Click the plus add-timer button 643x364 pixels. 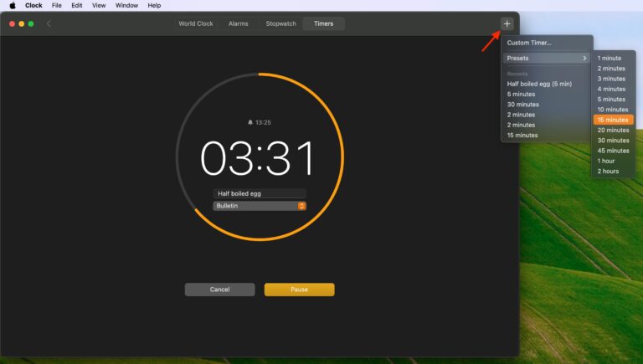click(507, 23)
